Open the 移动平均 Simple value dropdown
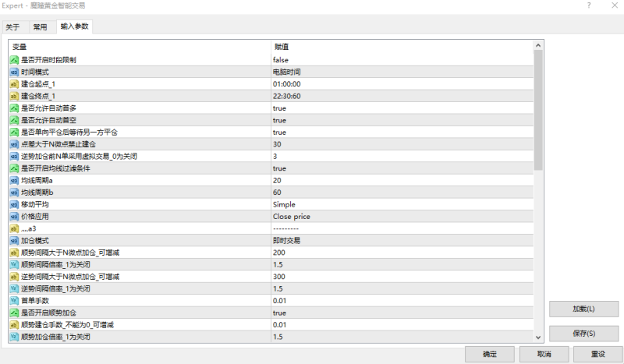The height and width of the screenshot is (364, 624). pyautogui.click(x=284, y=204)
